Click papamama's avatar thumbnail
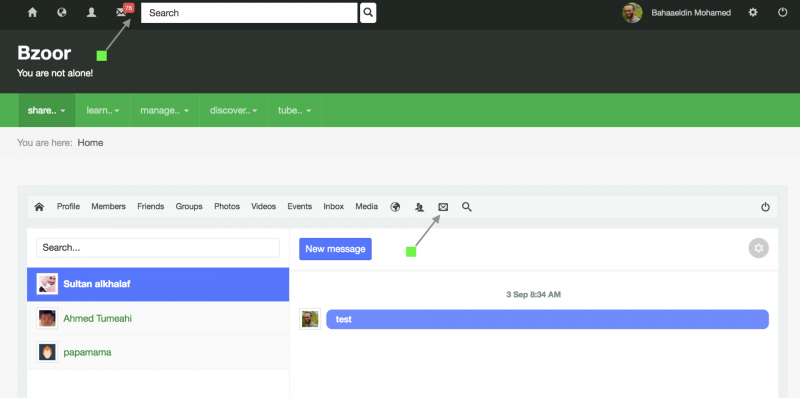Screen dimensions: 800x398 [47, 352]
